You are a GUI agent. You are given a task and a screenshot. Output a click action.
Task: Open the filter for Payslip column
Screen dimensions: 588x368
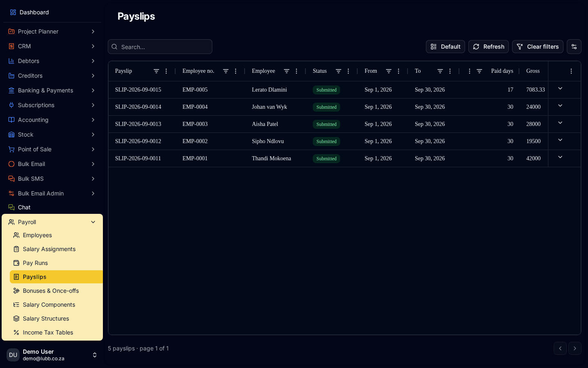pos(156,71)
